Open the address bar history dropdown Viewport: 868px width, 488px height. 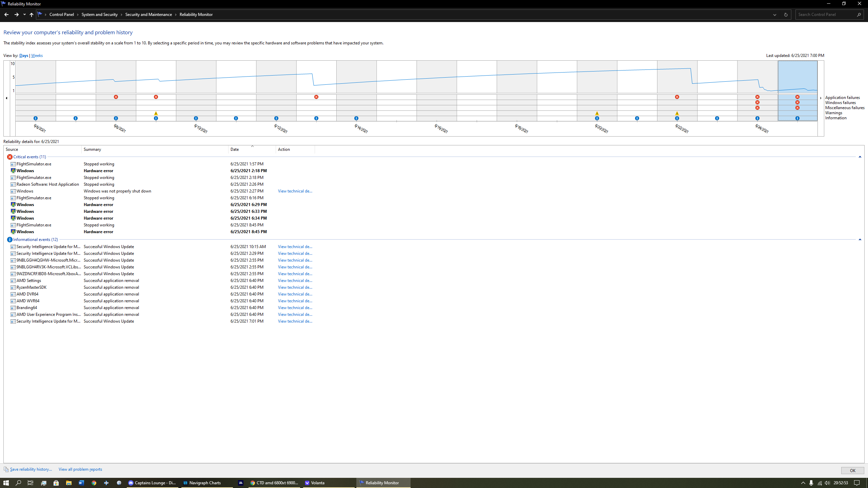click(775, 15)
